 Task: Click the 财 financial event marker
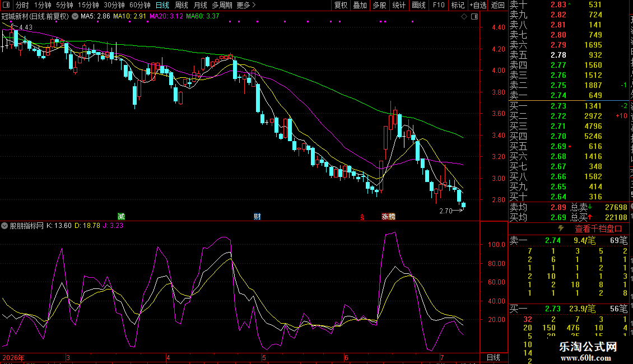(x=257, y=217)
